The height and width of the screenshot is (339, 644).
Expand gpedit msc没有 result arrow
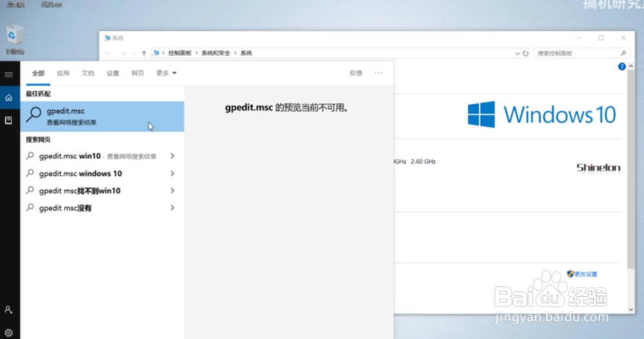(173, 208)
